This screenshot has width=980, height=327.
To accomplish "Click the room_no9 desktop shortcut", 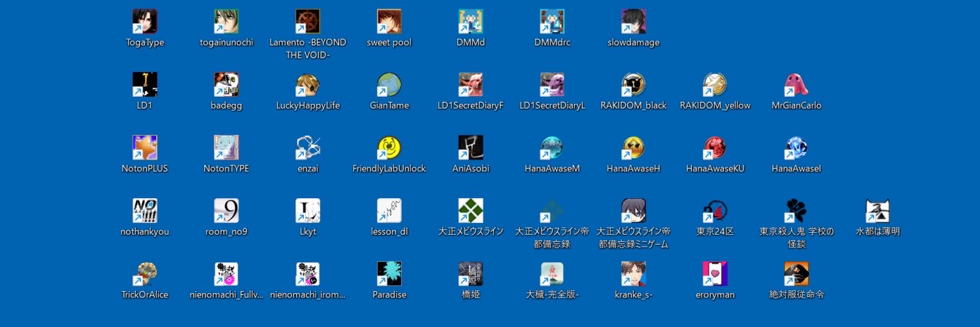I will 227,211.
